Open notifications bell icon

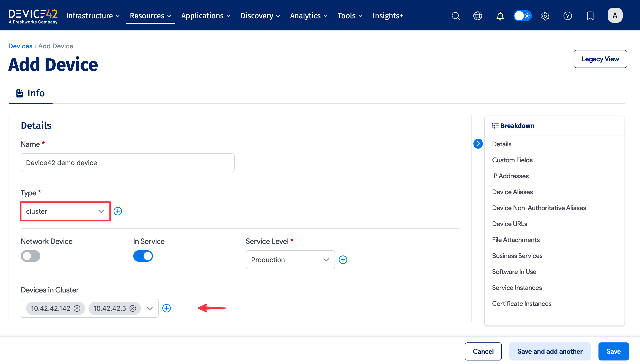click(500, 16)
